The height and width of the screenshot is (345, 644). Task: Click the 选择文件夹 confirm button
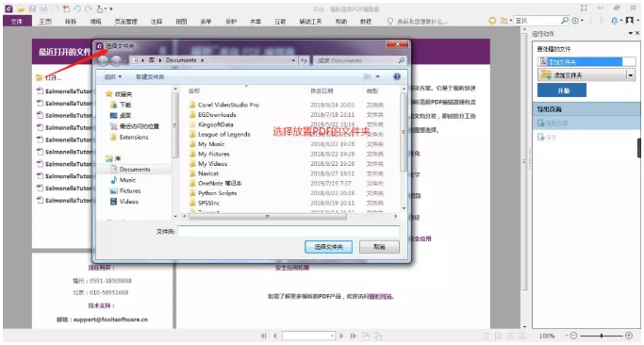click(328, 247)
